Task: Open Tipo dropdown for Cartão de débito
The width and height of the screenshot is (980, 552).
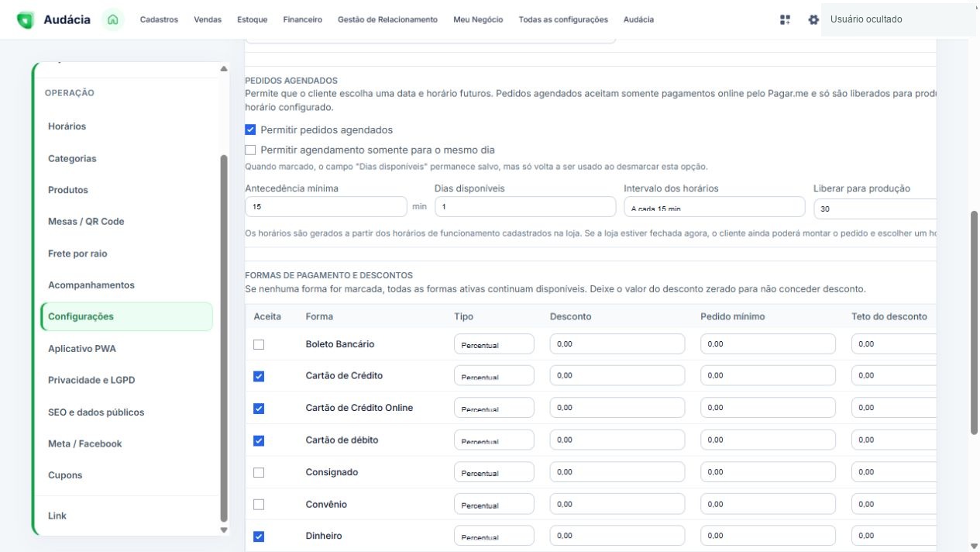Action: click(x=494, y=440)
